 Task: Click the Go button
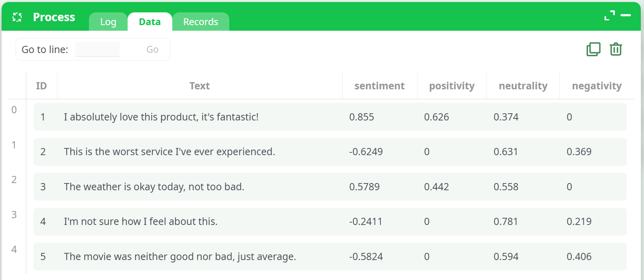[152, 49]
